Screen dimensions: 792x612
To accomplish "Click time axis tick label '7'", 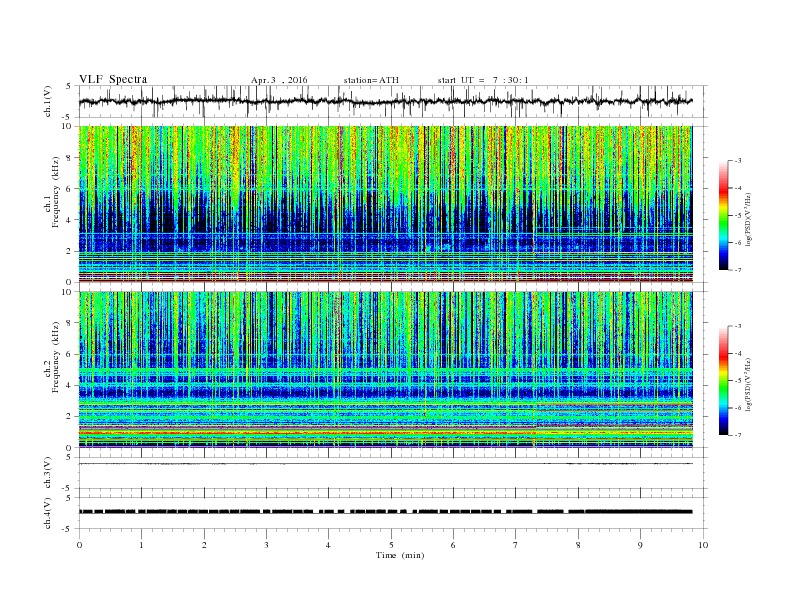I will coord(516,545).
